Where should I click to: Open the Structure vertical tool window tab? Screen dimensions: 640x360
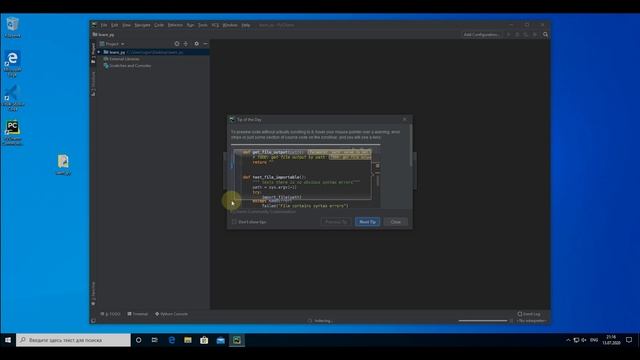coord(93,84)
